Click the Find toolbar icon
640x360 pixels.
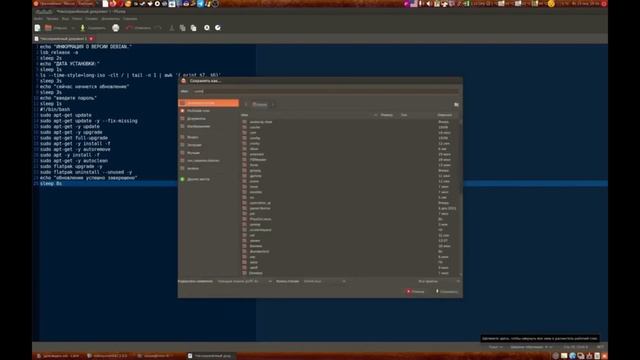tap(207, 28)
